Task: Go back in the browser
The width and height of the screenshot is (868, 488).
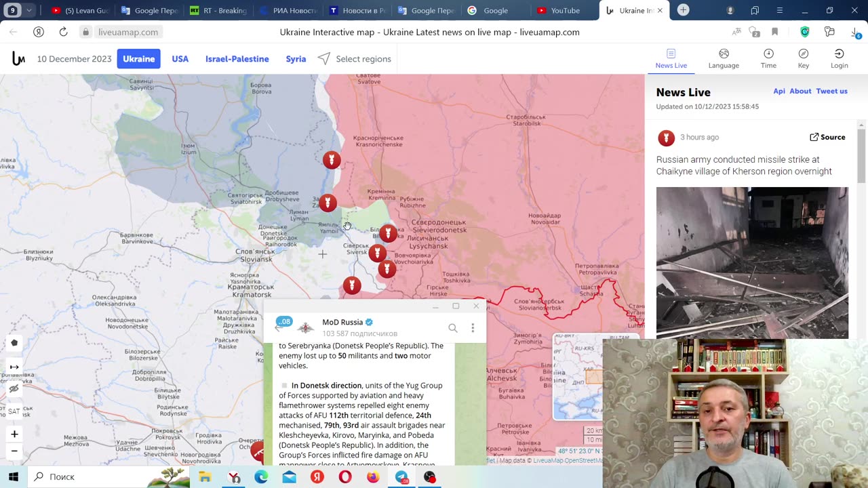Action: [14, 32]
